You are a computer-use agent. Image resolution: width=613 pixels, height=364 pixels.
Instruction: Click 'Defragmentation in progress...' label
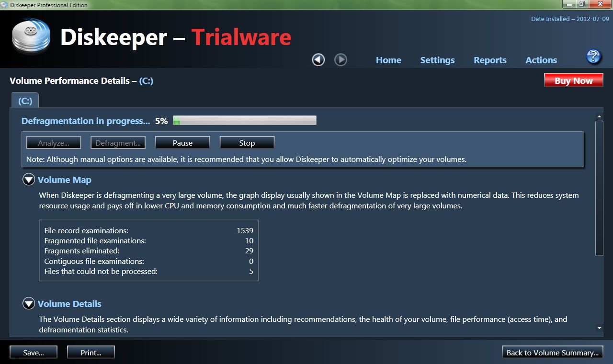click(86, 121)
